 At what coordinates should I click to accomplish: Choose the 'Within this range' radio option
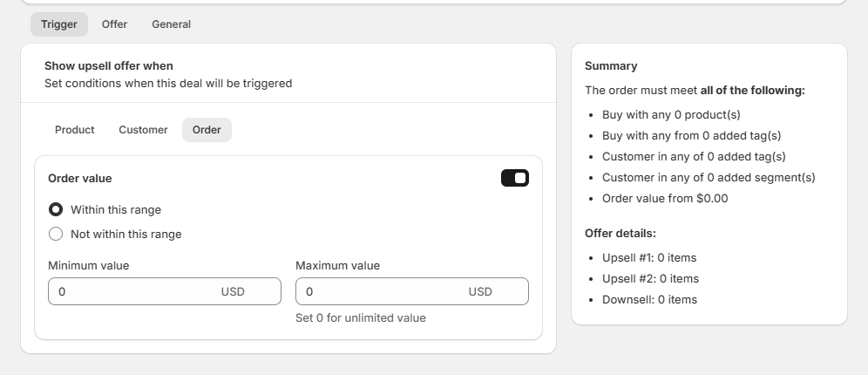(56, 209)
